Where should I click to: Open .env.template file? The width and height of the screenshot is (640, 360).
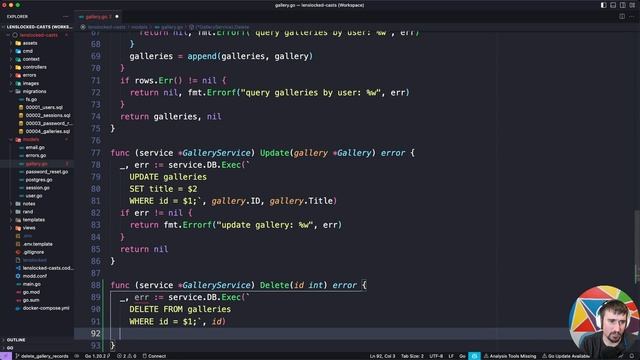(38, 244)
